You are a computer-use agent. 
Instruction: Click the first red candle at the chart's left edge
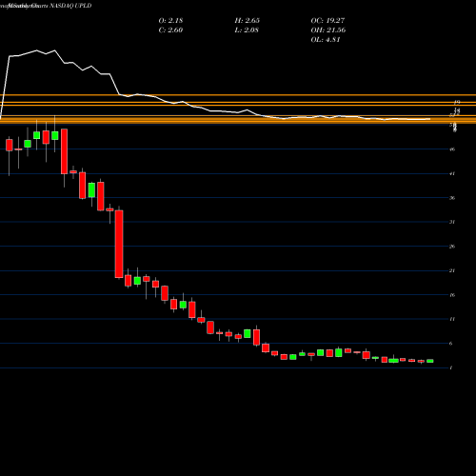pos(10,145)
